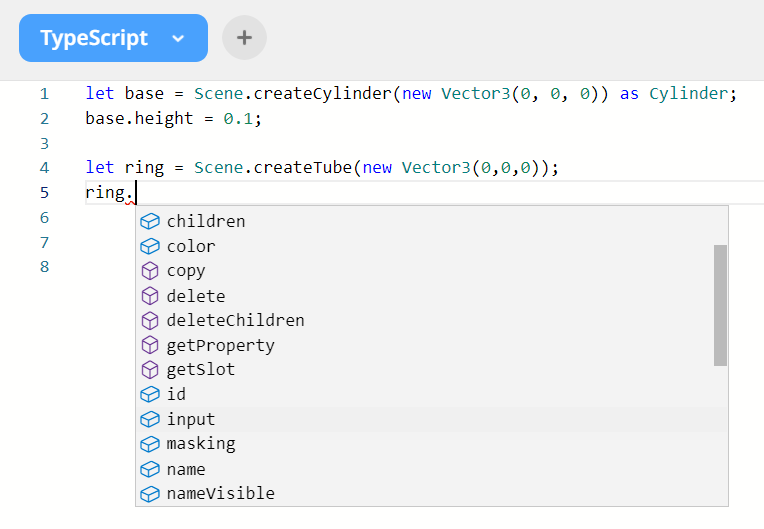Click the ring variable on line 4
Viewport: 764px width, 529px height.
pos(144,168)
